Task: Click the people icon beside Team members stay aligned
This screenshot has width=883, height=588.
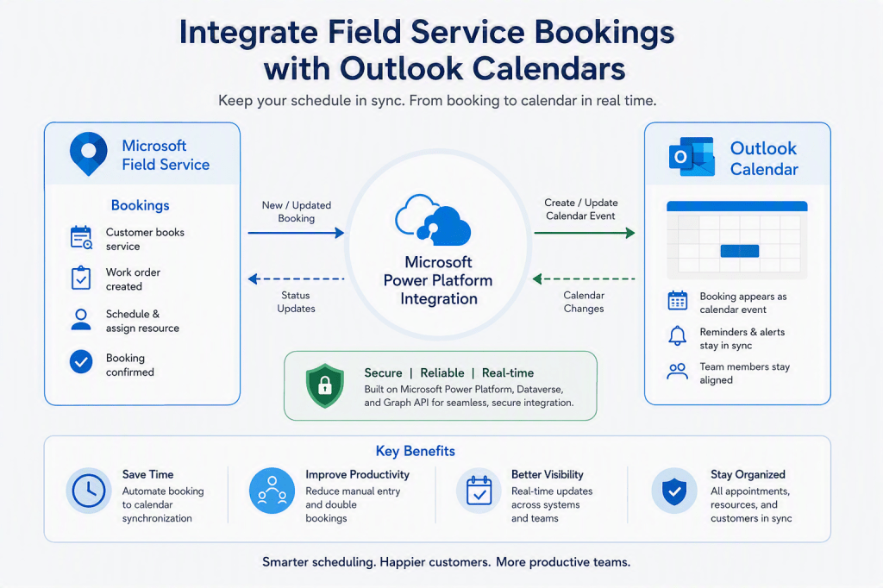Action: coord(678,372)
